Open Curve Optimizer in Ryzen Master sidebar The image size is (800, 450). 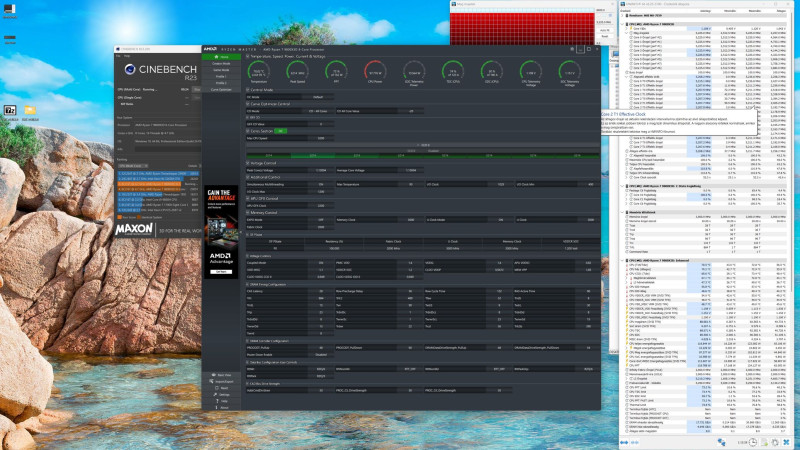point(221,89)
